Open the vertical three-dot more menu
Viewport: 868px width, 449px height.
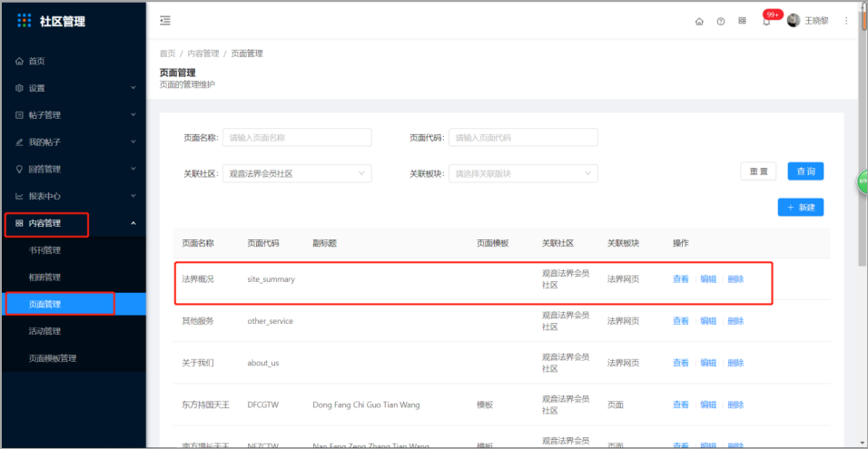tap(846, 21)
